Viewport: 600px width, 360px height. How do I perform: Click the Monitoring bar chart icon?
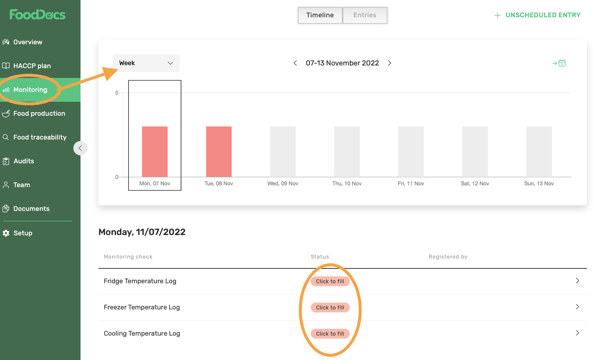(x=6, y=90)
